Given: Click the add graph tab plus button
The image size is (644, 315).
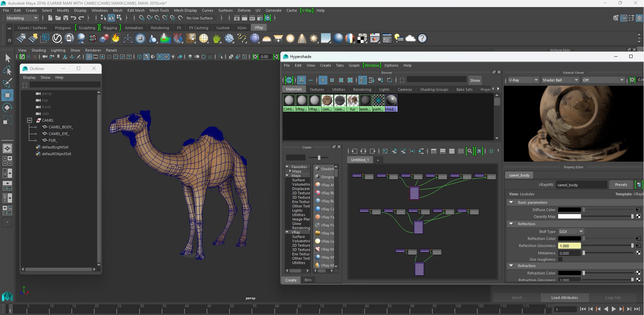Looking at the screenshot, I should pos(378,160).
